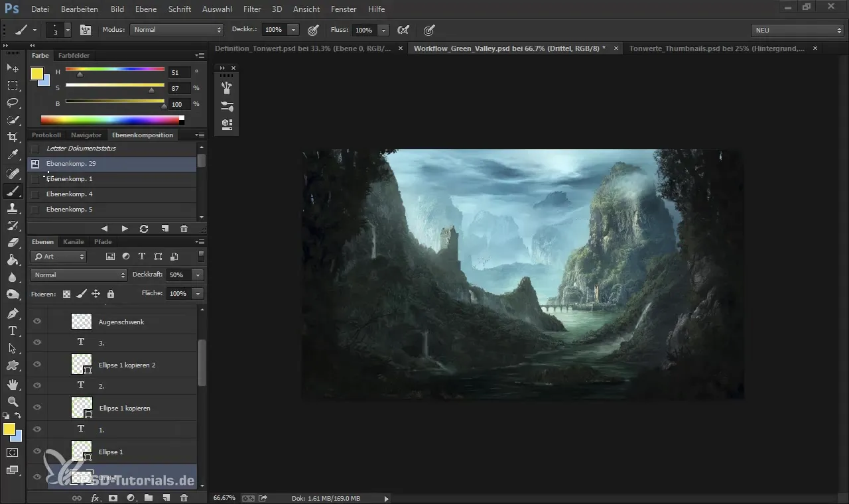Toggle brush panel icon in options bar
The height and width of the screenshot is (504, 849).
click(x=86, y=30)
